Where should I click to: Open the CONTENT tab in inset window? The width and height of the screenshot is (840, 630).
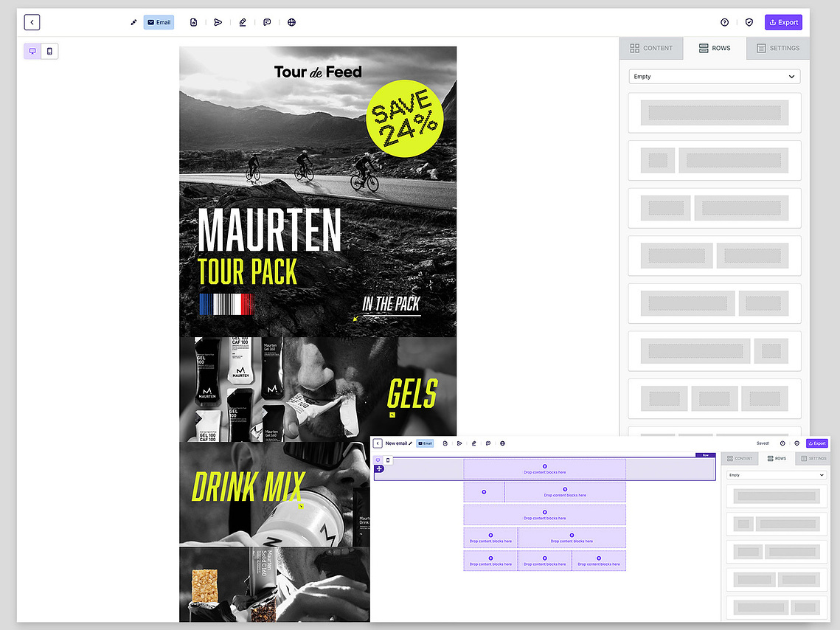coord(740,459)
